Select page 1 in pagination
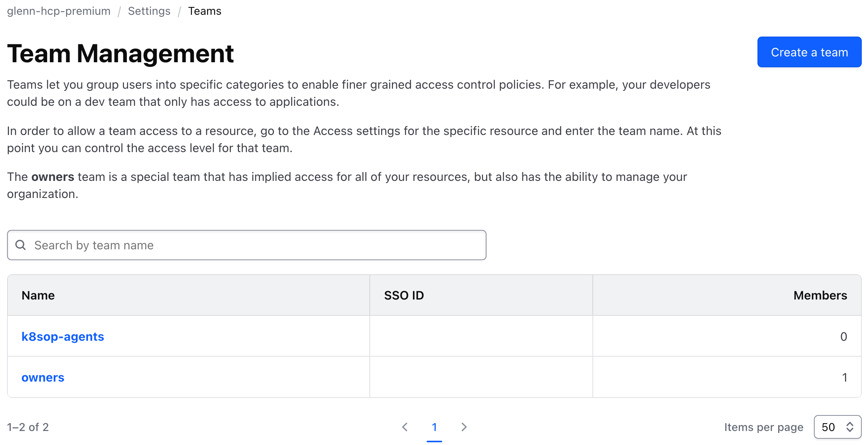Viewport: 868px width, 445px height. pyautogui.click(x=434, y=427)
